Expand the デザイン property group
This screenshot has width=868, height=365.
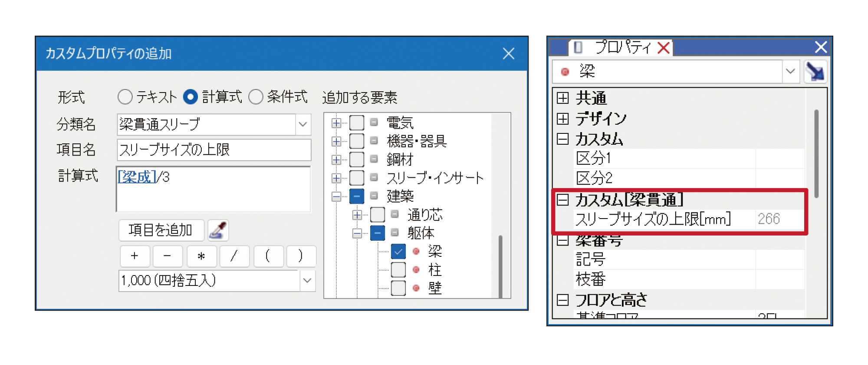coord(563,119)
